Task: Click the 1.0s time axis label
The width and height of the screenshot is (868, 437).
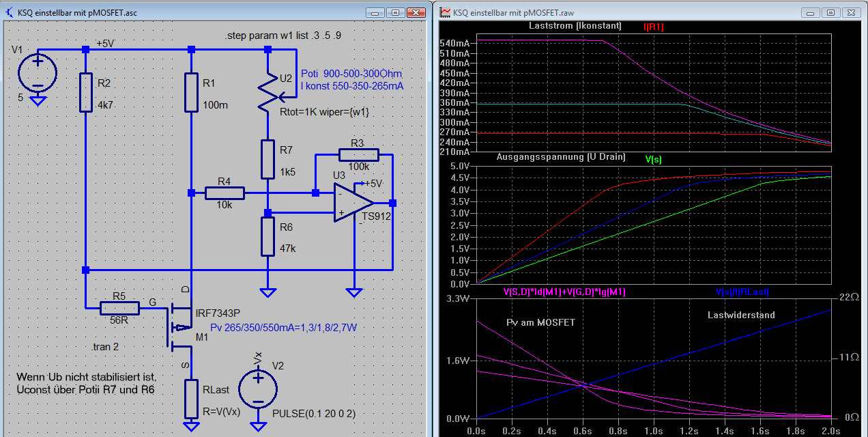Action: pos(654,432)
